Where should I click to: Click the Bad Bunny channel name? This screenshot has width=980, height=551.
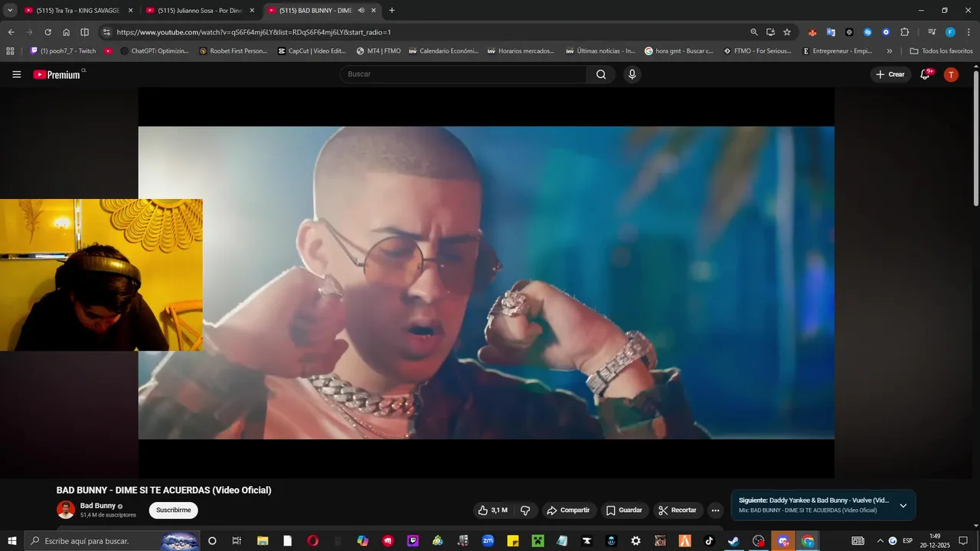[x=98, y=506]
